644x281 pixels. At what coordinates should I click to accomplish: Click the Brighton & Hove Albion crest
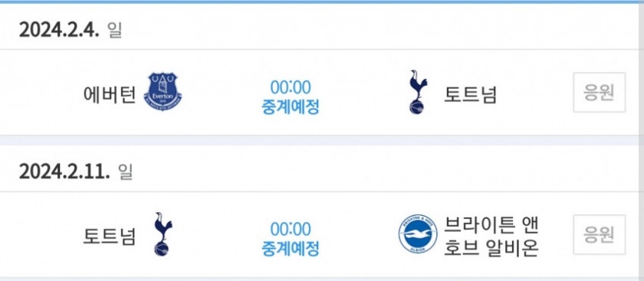tap(418, 234)
